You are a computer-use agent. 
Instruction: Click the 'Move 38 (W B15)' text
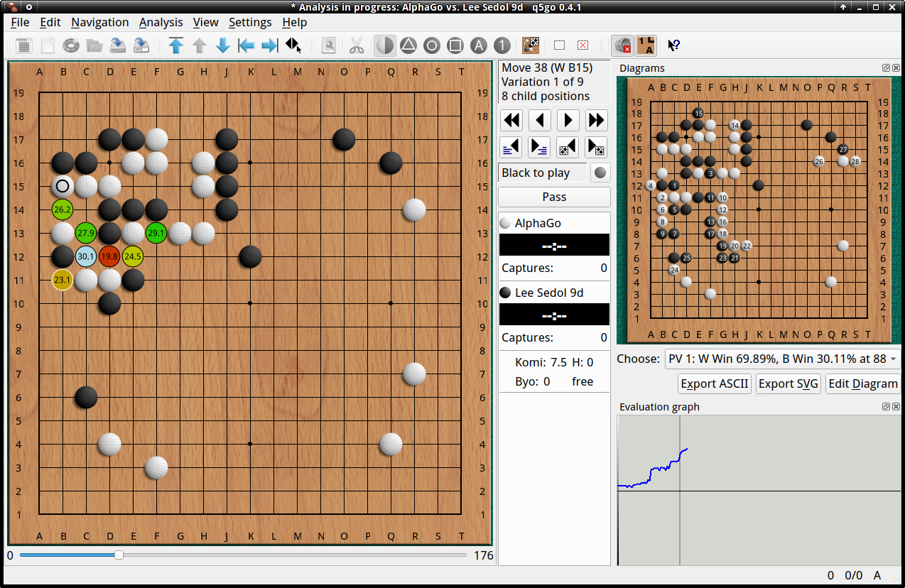[546, 68]
